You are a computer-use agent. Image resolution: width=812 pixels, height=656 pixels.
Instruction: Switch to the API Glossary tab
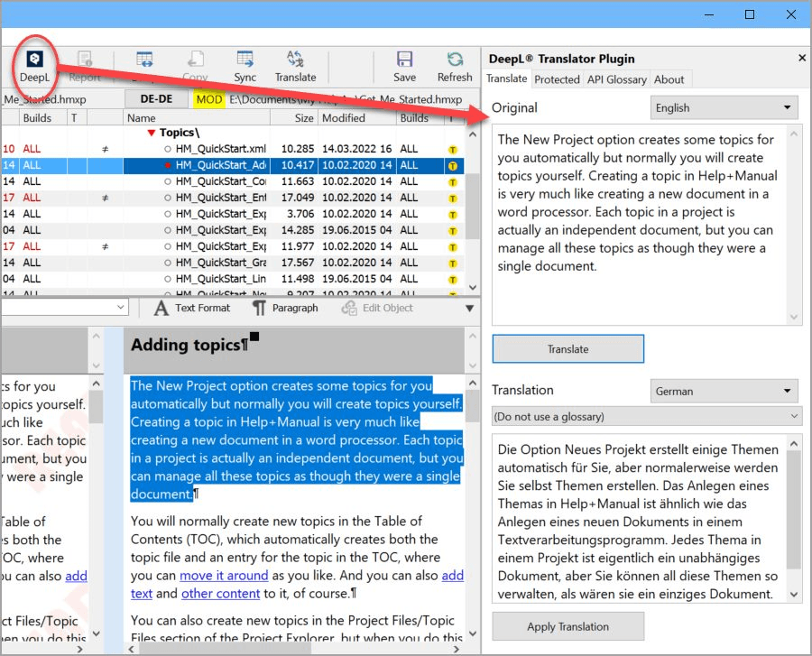pyautogui.click(x=617, y=79)
